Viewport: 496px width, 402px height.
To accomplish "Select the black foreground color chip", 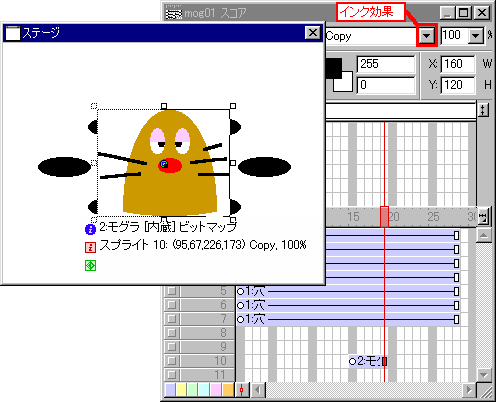I will 334,67.
